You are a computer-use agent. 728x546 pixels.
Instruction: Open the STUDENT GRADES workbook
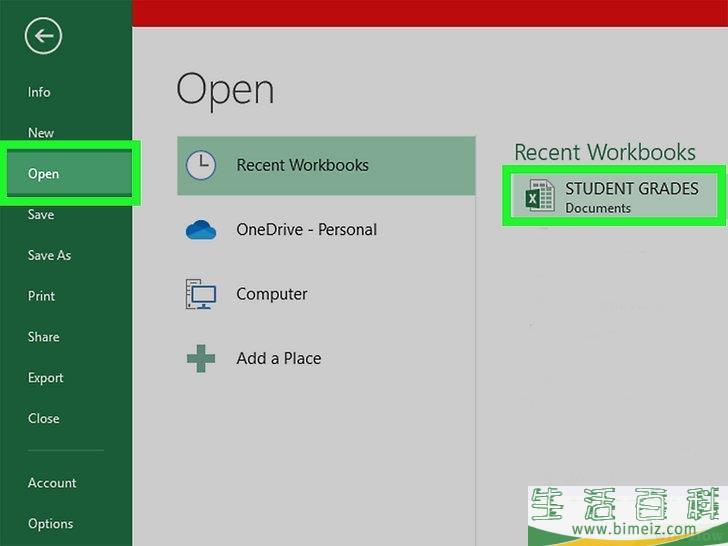pyautogui.click(x=614, y=195)
